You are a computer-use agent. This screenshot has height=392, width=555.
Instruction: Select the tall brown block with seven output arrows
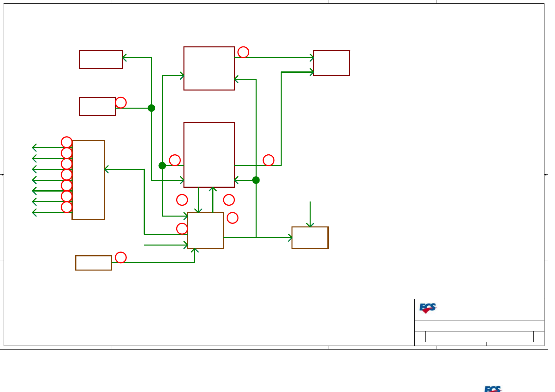[x=88, y=180]
